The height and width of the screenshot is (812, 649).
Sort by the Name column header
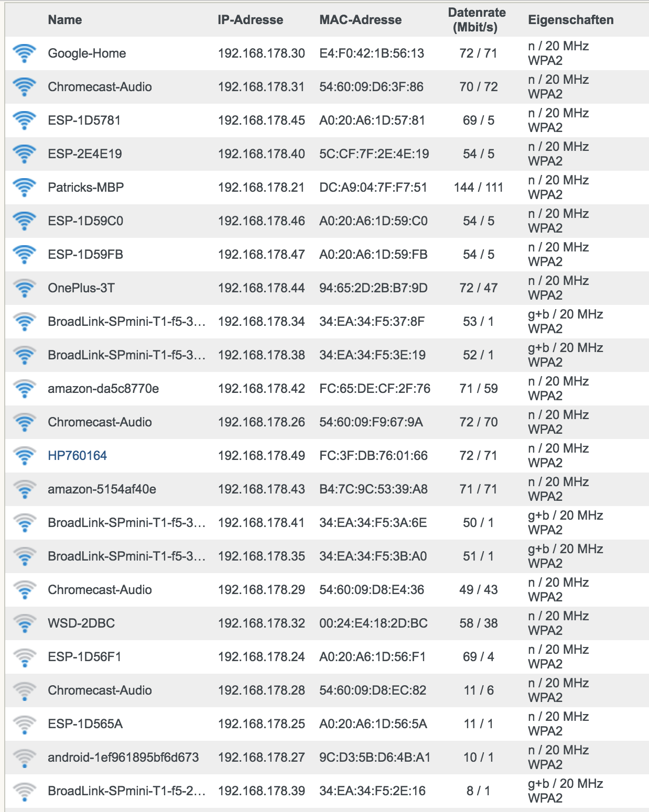[x=65, y=20]
